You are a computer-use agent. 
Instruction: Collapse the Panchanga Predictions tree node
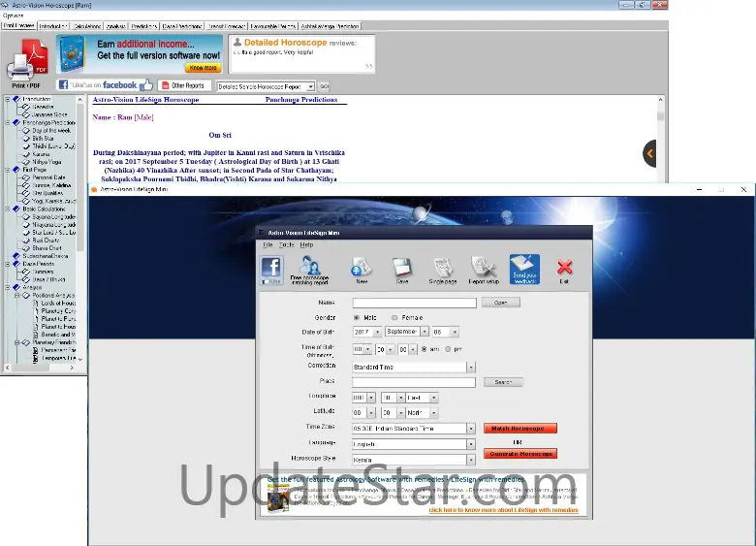(7, 123)
